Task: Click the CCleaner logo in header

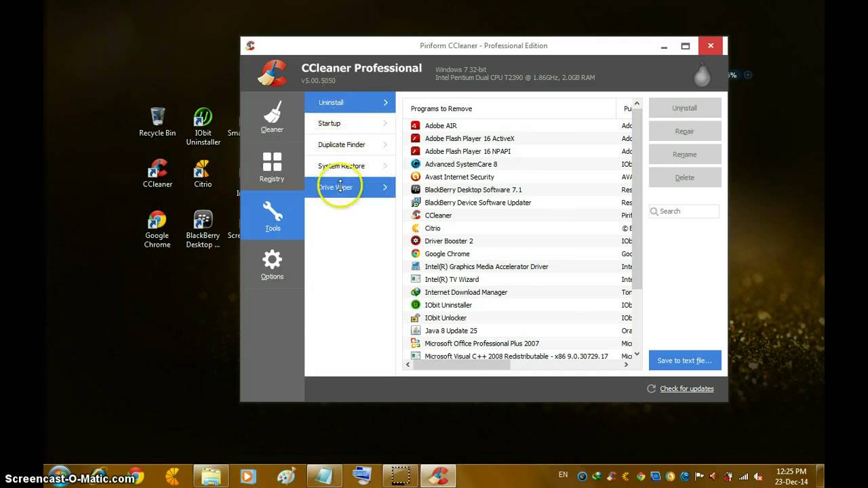Action: tap(273, 73)
